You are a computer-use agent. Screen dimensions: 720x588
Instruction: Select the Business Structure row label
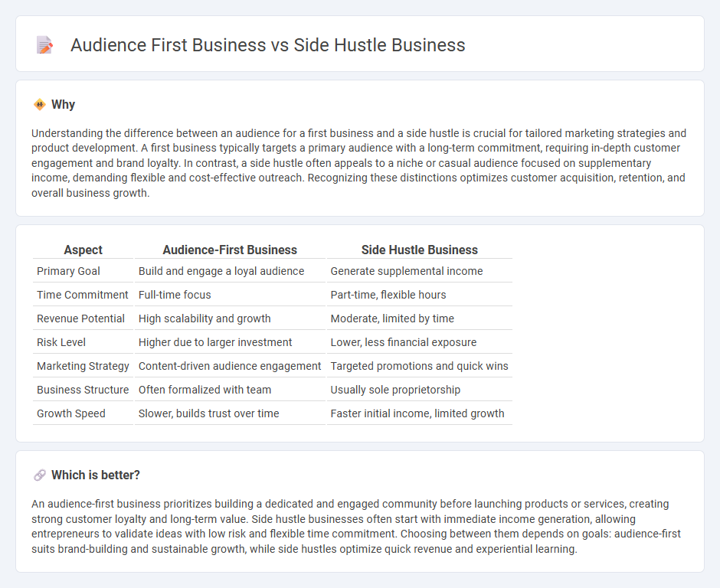click(83, 390)
